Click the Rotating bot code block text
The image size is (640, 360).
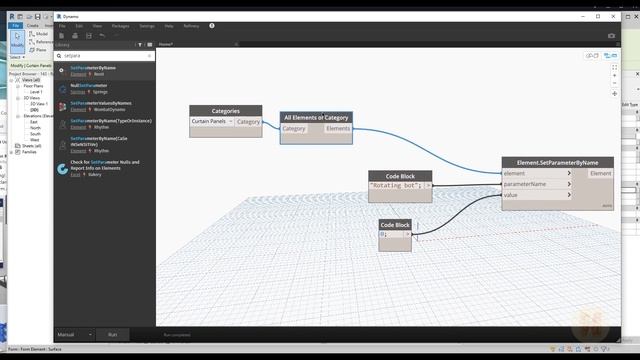coord(396,186)
